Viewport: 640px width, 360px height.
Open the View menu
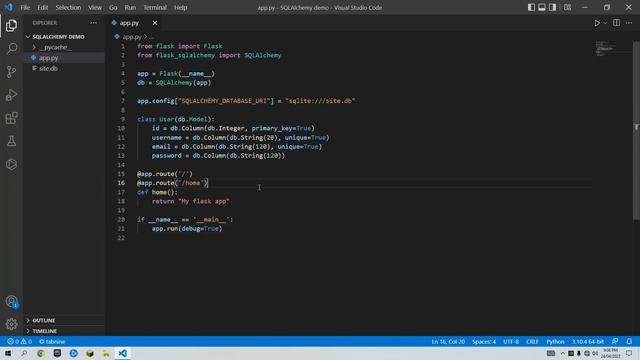[95, 7]
